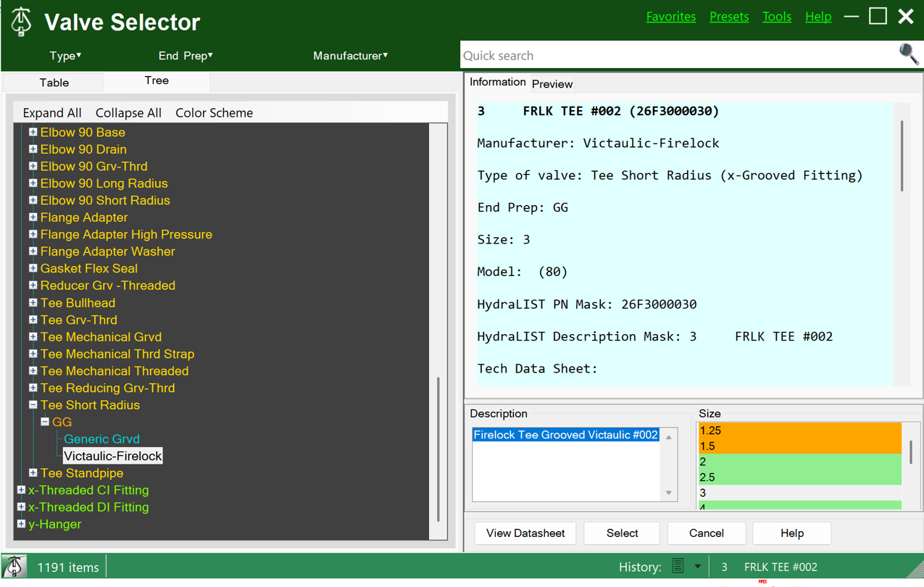Screen dimensions: 924x587
Task: Expand the x-Threaded CI Fitting node
Action: click(21, 490)
